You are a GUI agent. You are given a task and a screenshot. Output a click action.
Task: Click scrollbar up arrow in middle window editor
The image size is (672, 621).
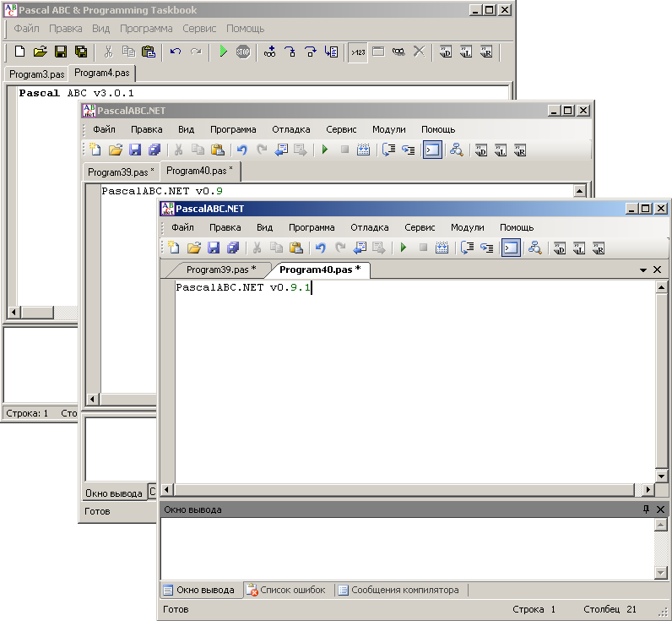(580, 191)
